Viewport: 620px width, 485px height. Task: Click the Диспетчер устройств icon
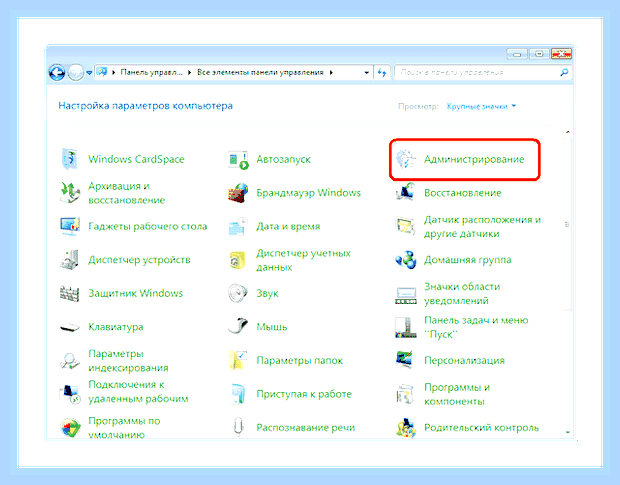point(70,260)
